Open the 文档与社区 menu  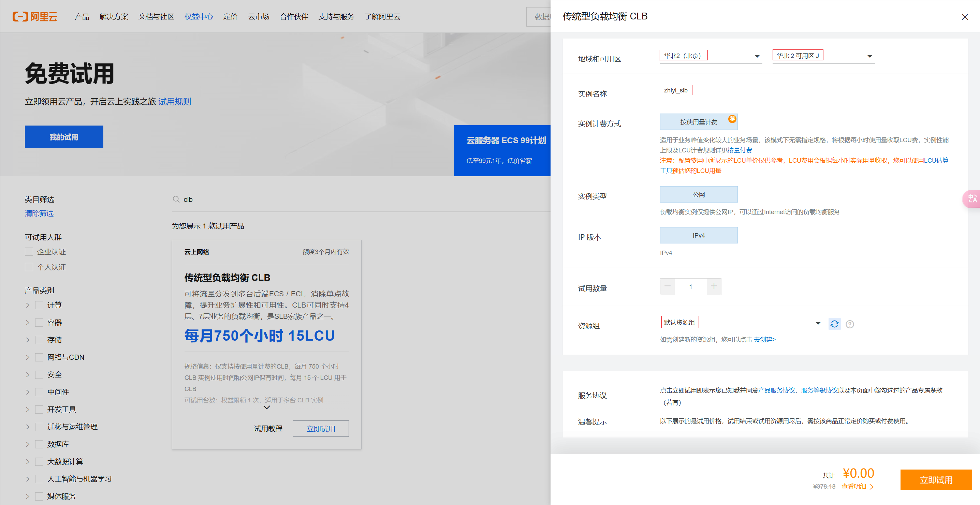coord(156,16)
